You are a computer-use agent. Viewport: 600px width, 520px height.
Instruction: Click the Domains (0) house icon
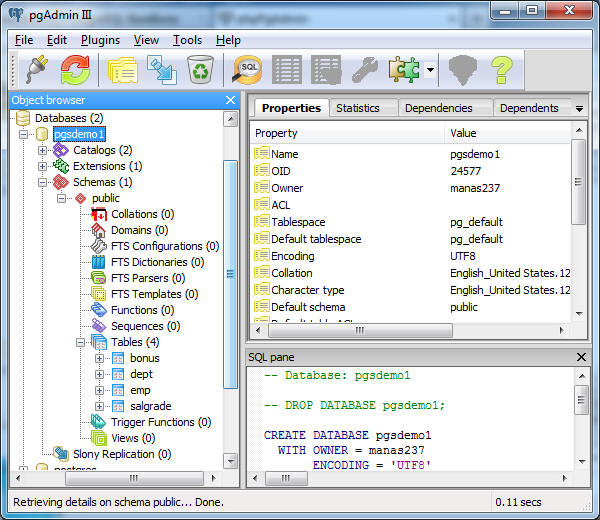pyautogui.click(x=99, y=230)
